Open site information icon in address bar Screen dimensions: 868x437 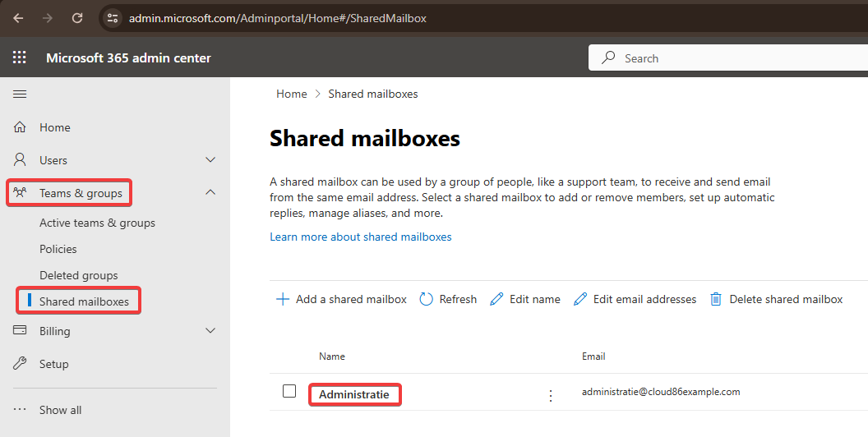(x=113, y=18)
